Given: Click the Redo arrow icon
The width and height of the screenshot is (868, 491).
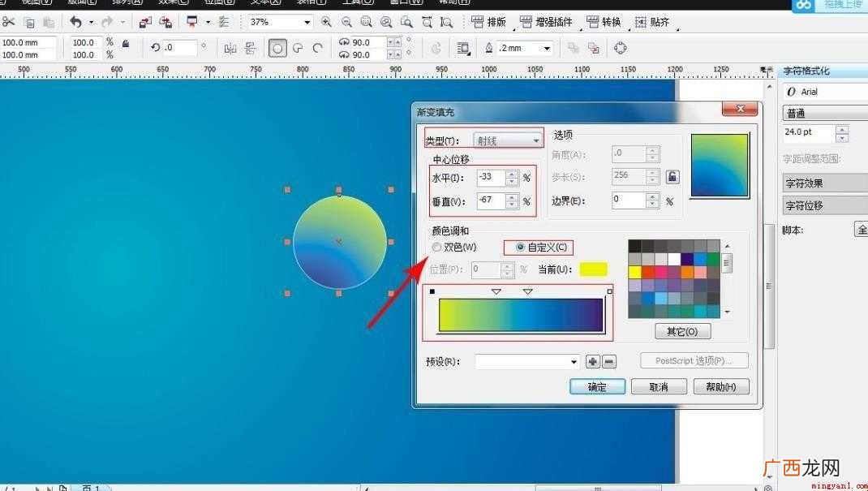Looking at the screenshot, I should tap(107, 22).
